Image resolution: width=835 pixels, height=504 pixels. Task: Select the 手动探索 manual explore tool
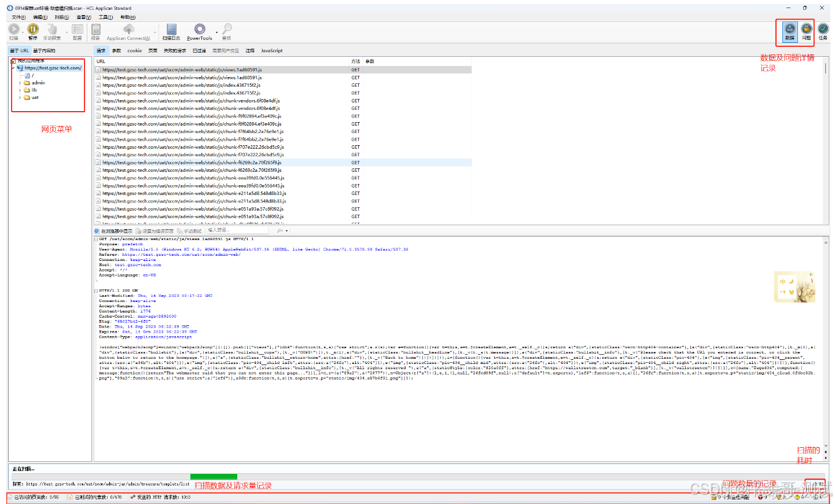(52, 29)
